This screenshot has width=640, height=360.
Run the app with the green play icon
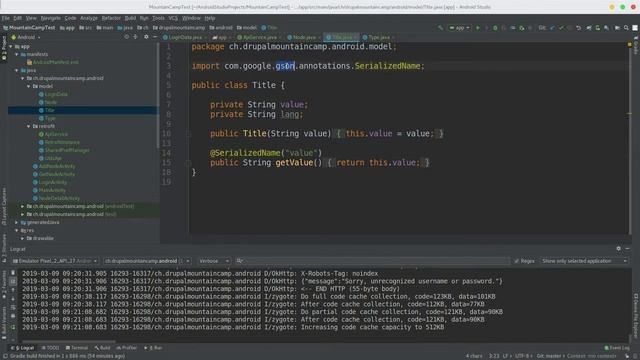478,28
